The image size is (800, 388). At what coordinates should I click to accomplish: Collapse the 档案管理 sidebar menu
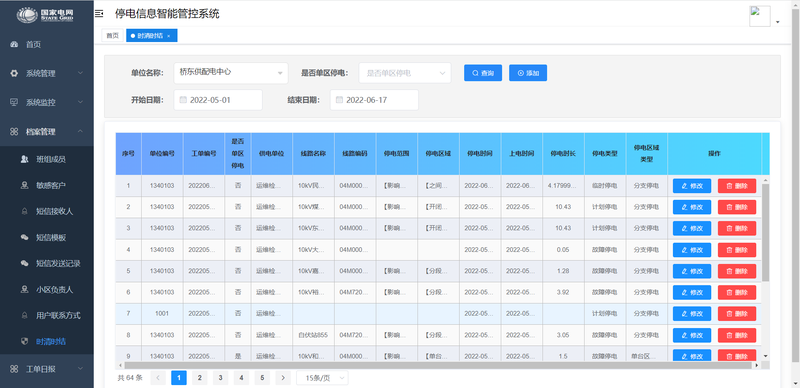[x=47, y=132]
